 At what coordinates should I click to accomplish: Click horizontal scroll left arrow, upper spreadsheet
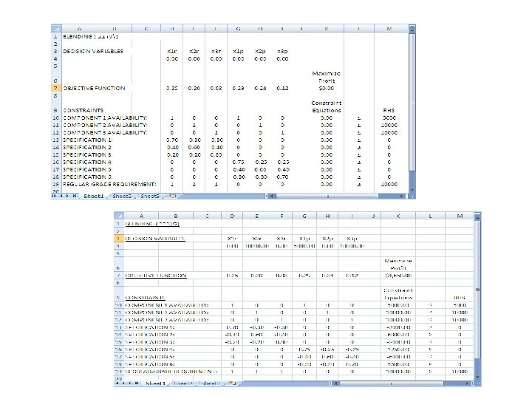pyautogui.click(x=273, y=196)
